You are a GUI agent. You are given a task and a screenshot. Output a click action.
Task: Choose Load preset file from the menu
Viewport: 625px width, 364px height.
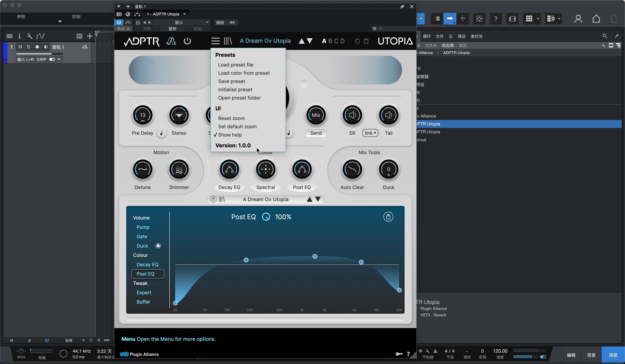point(236,65)
